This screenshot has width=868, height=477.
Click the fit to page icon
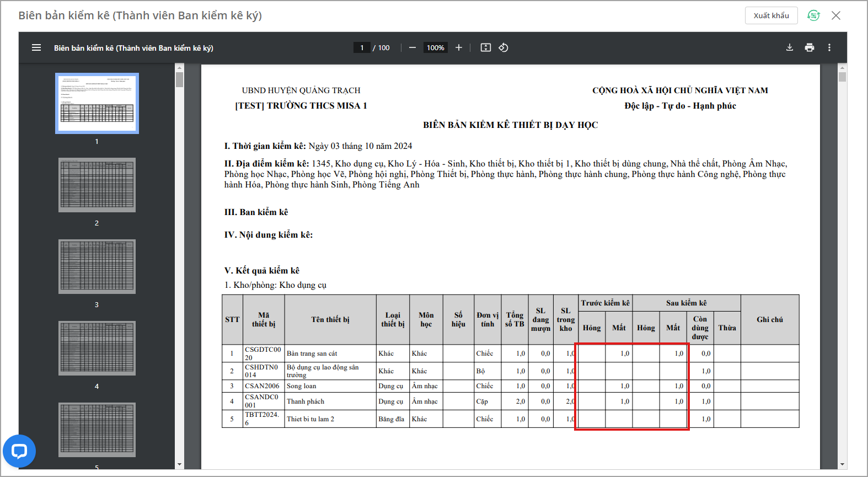tap(486, 47)
